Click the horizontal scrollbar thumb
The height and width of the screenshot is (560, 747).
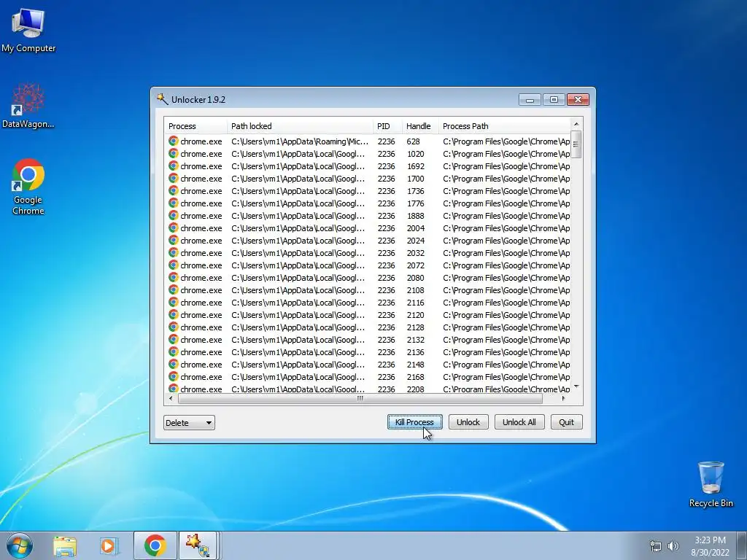point(360,399)
